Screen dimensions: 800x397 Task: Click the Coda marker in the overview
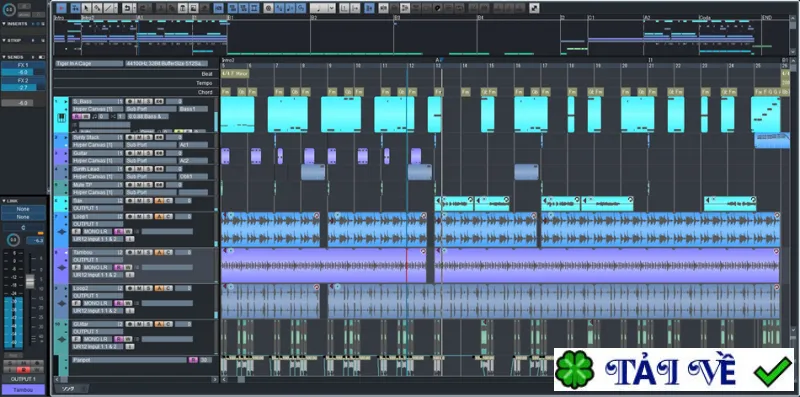705,17
